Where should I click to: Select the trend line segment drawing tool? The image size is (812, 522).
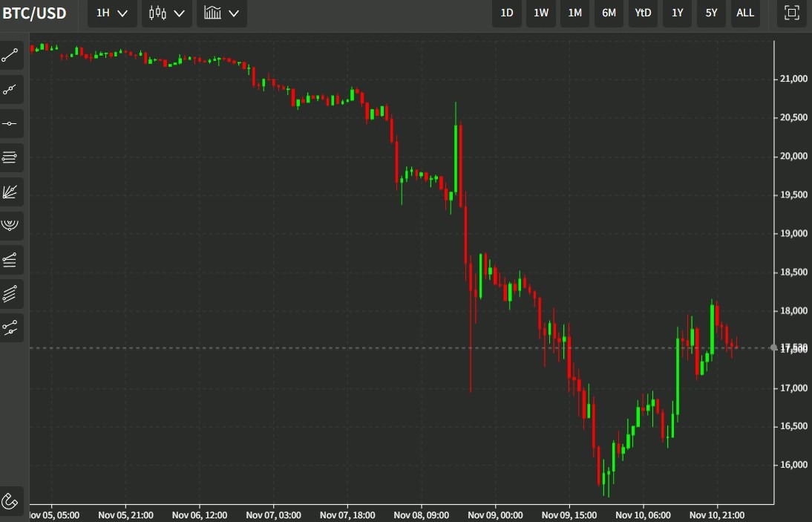[x=10, y=56]
